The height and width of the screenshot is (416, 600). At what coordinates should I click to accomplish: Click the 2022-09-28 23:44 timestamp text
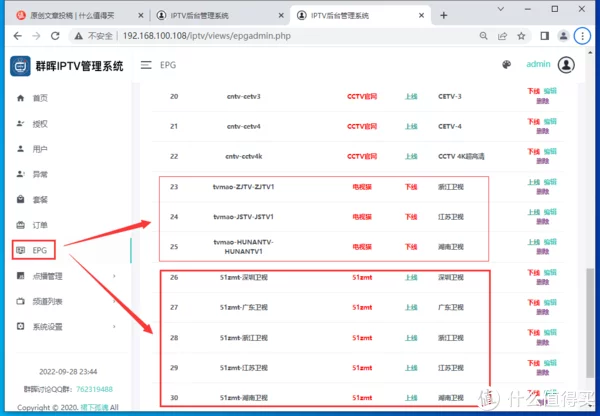[x=68, y=372]
